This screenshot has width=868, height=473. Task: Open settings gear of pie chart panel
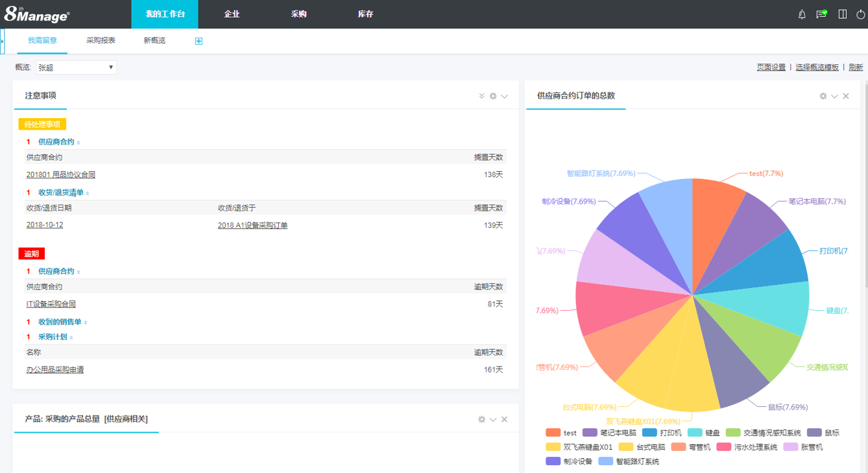point(823,96)
